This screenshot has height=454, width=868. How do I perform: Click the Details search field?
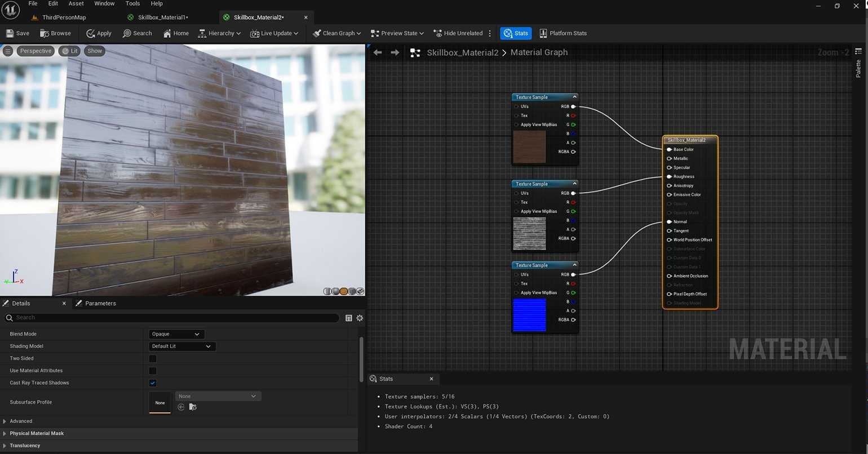click(x=175, y=318)
